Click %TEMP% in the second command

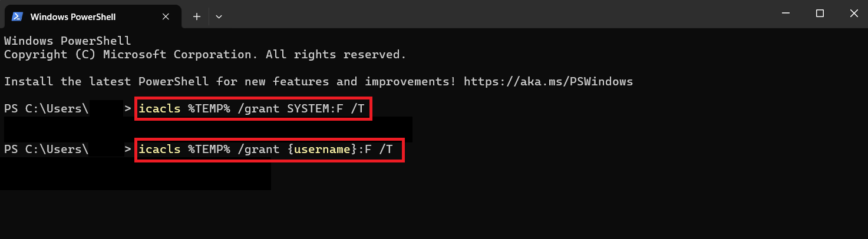point(209,150)
